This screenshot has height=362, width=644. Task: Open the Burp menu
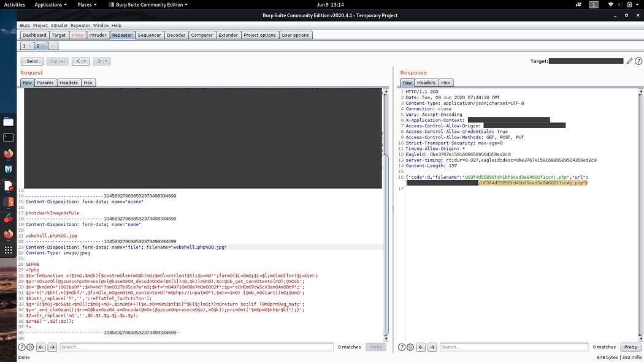tap(25, 25)
